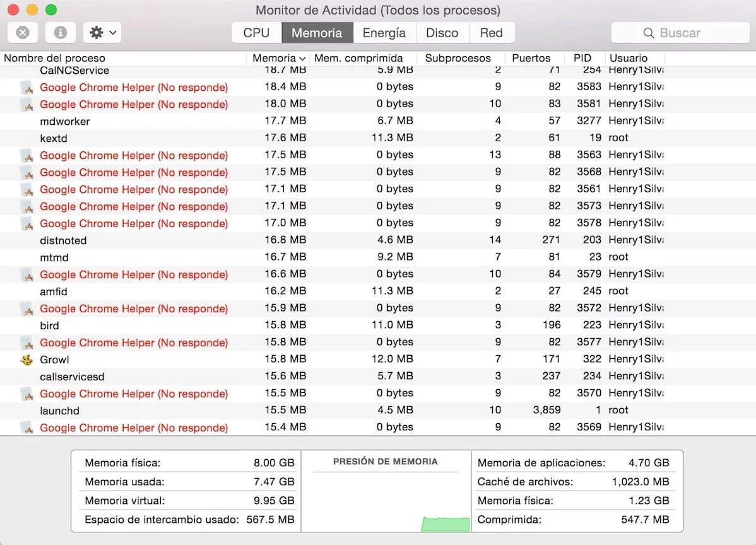
Task: Open the process info (i) toolbar button
Action: click(61, 33)
